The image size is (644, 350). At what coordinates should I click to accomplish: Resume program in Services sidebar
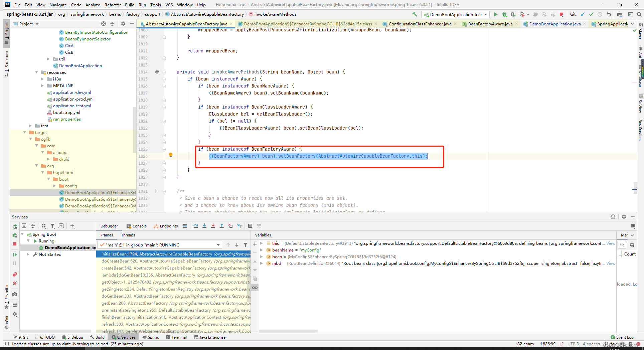click(15, 254)
